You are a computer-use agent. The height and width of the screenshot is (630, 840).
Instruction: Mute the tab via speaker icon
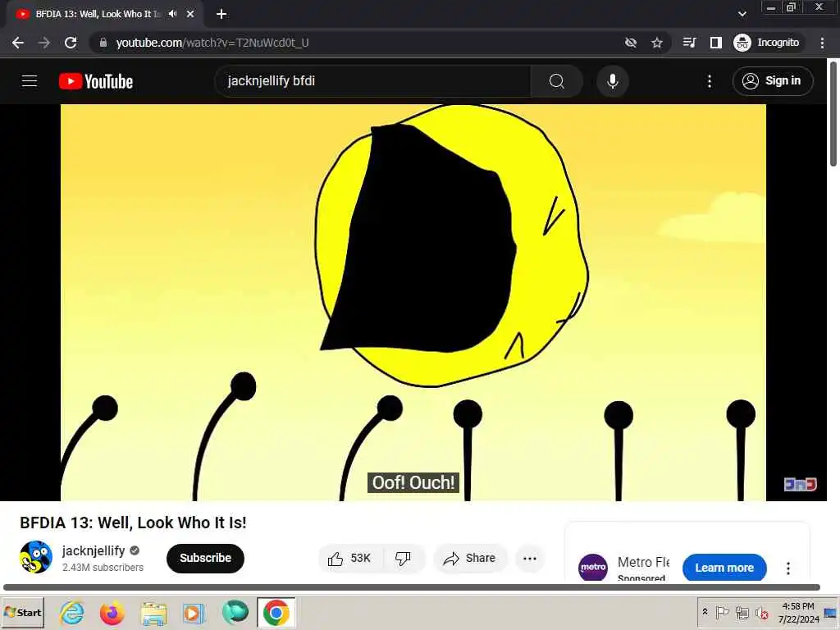coord(172,14)
